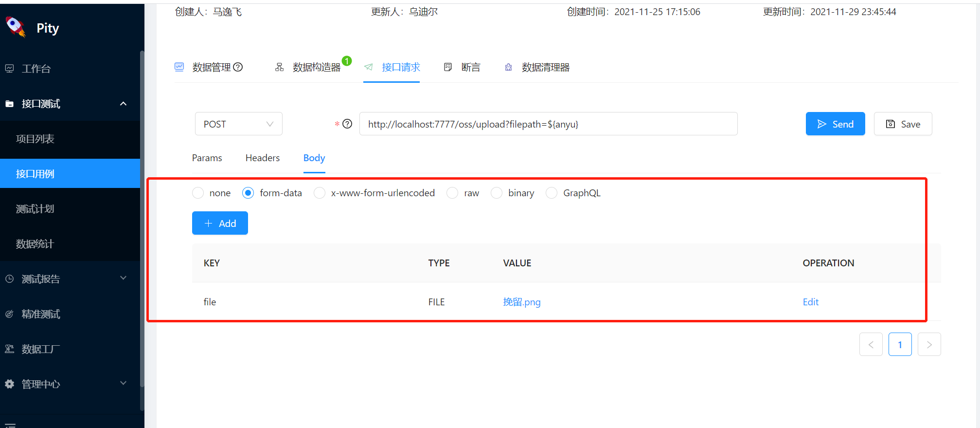
Task: Click the question mark icon beside URL field
Action: tap(347, 124)
